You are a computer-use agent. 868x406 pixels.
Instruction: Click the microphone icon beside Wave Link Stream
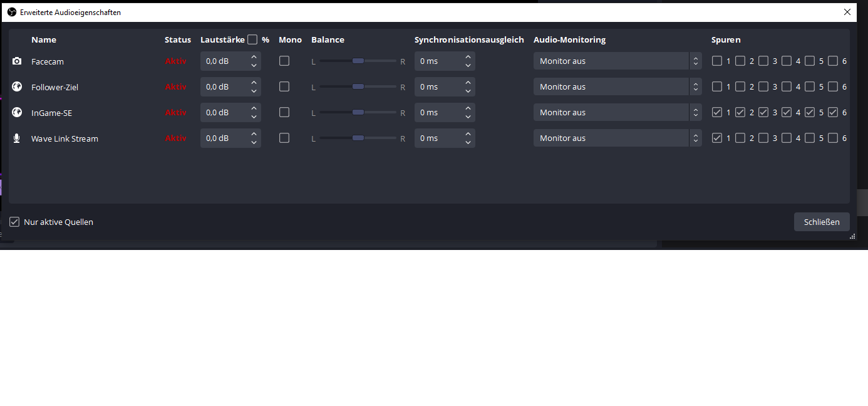pos(17,138)
